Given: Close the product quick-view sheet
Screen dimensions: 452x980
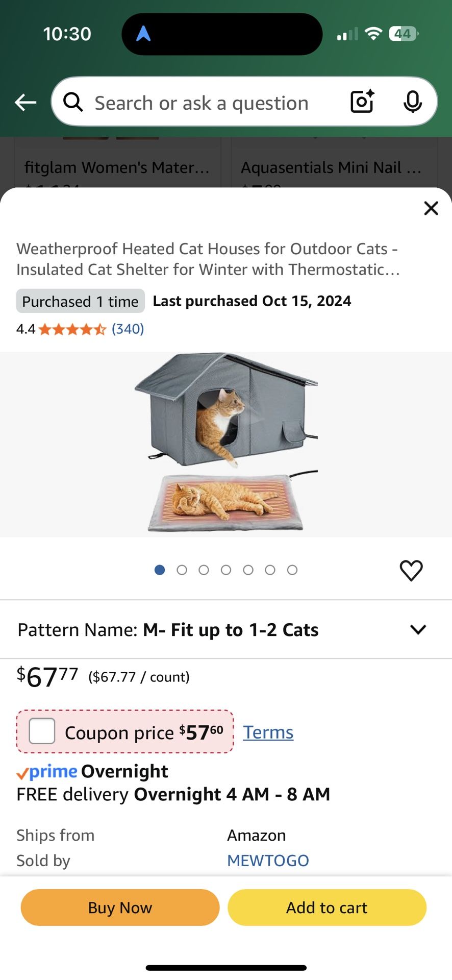Looking at the screenshot, I should point(431,208).
